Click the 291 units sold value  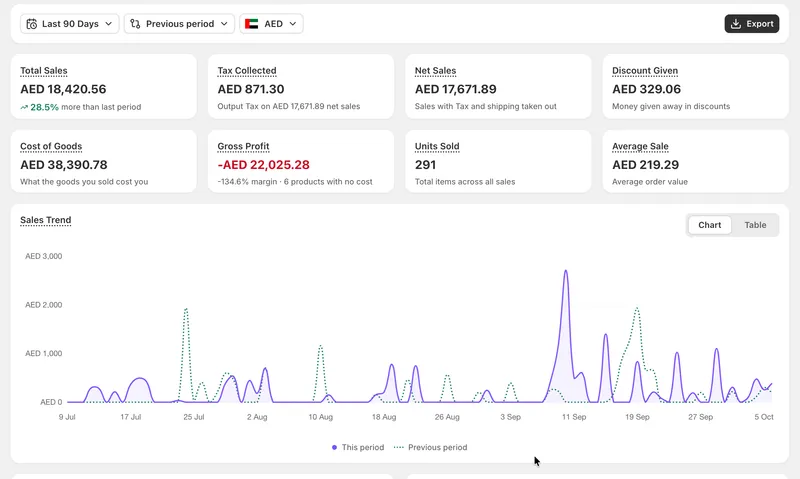426,165
